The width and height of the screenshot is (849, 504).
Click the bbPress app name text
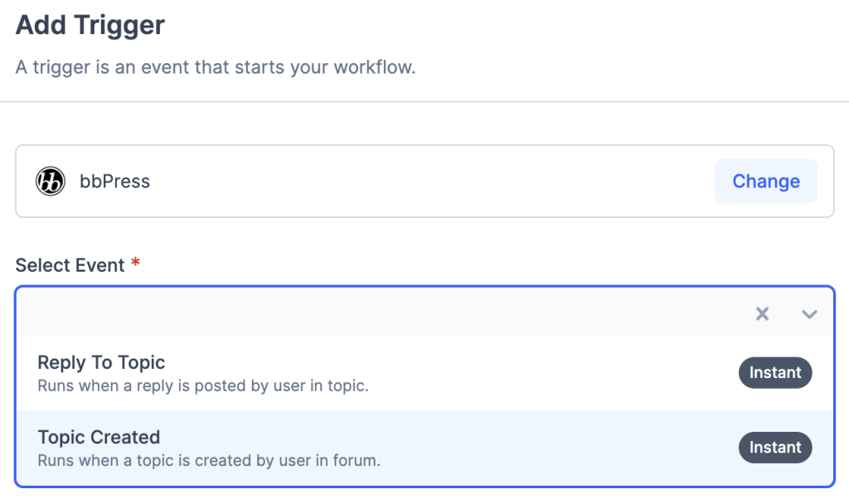[x=114, y=182]
